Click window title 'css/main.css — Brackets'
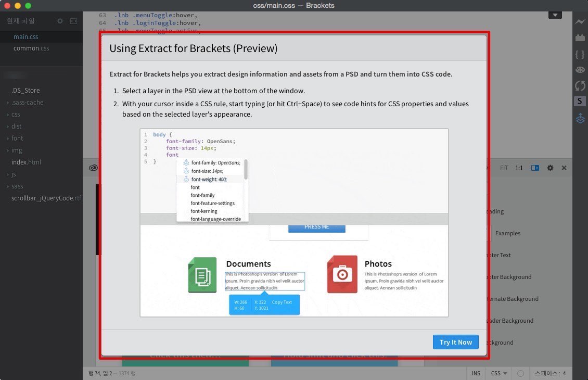Image resolution: width=588 pixels, height=380 pixels. (293, 6)
